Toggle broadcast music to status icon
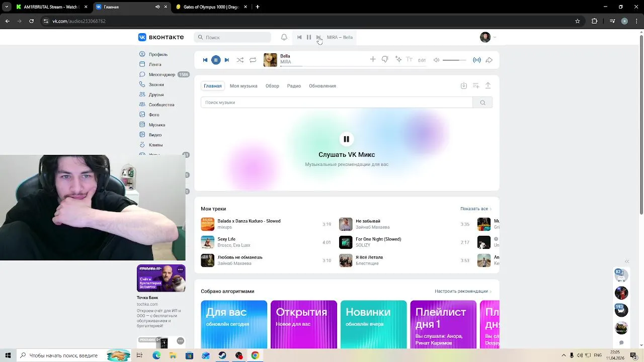The height and width of the screenshot is (362, 644). tap(477, 60)
